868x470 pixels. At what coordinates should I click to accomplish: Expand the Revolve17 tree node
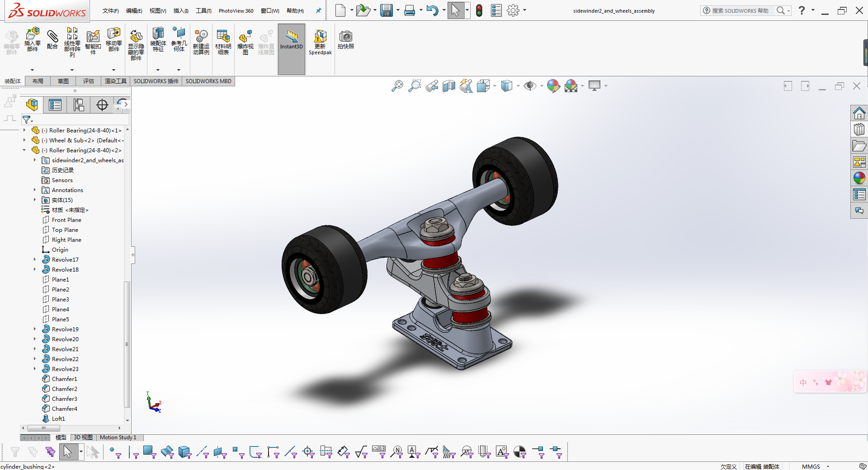tap(35, 259)
